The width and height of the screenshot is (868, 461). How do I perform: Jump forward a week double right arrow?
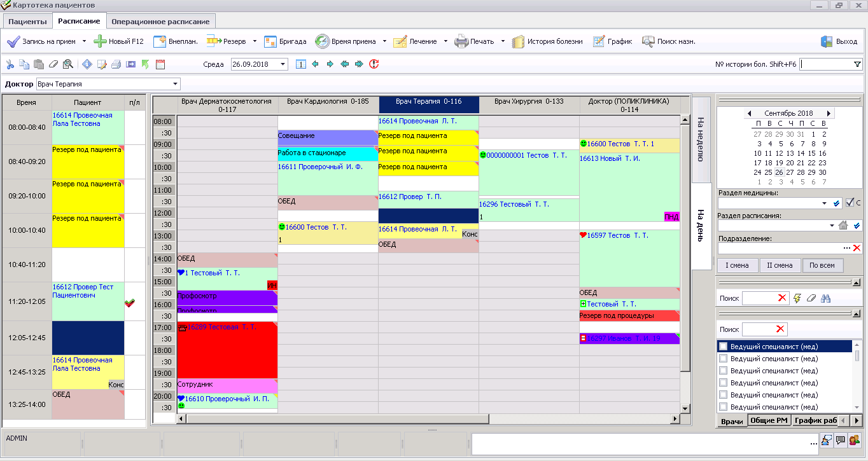pos(359,64)
